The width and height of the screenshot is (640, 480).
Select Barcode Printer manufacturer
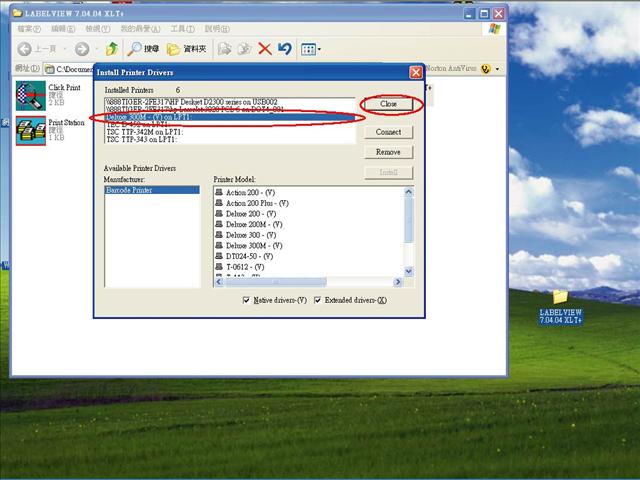point(152,190)
